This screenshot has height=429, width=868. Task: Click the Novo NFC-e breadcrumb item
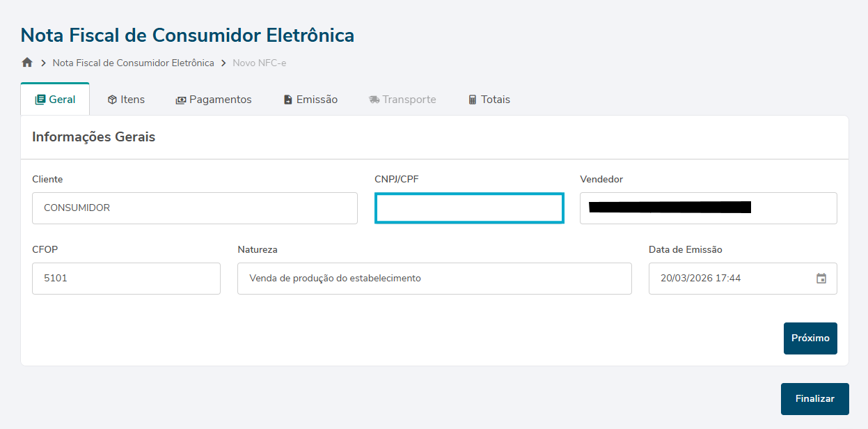tap(260, 63)
